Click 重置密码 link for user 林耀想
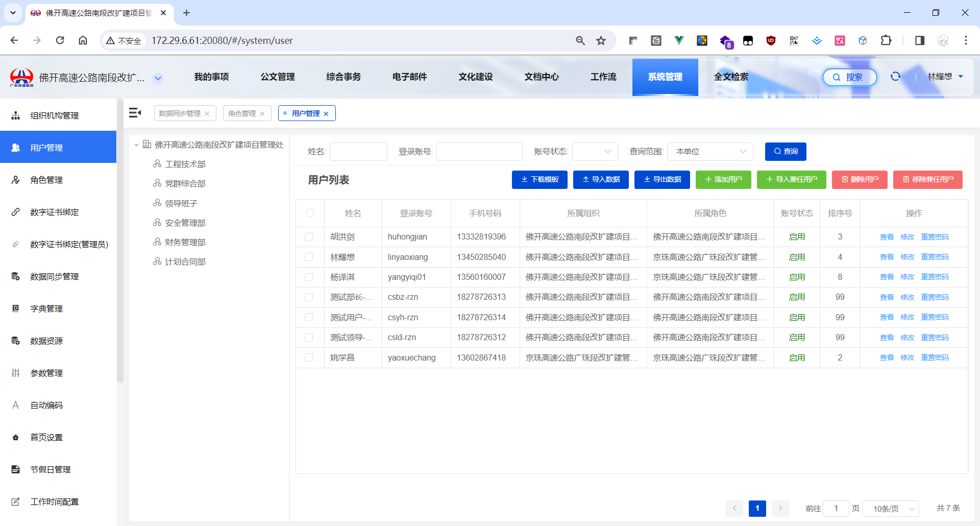The image size is (980, 526). pos(935,257)
